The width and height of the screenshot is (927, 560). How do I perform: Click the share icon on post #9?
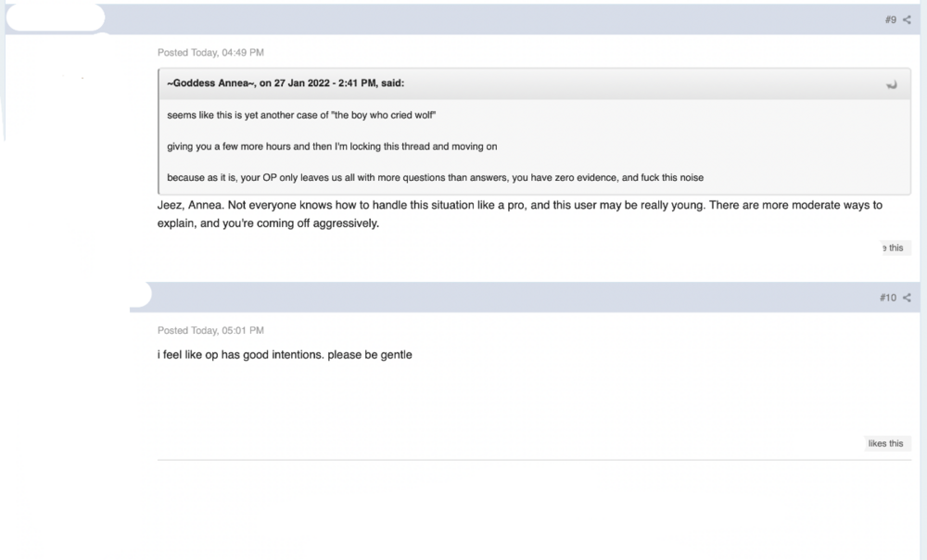pyautogui.click(x=907, y=19)
